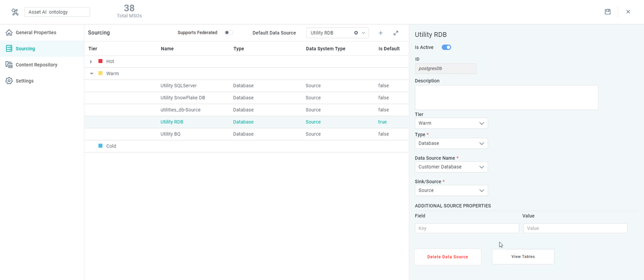Click the ontology graph icon at top left
644x280 pixels.
tap(15, 12)
